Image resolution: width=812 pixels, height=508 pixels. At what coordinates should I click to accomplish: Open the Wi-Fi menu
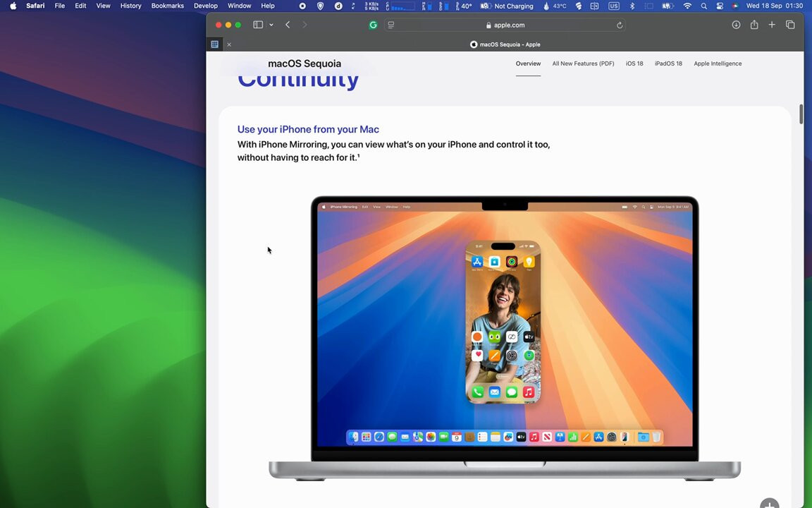point(687,6)
